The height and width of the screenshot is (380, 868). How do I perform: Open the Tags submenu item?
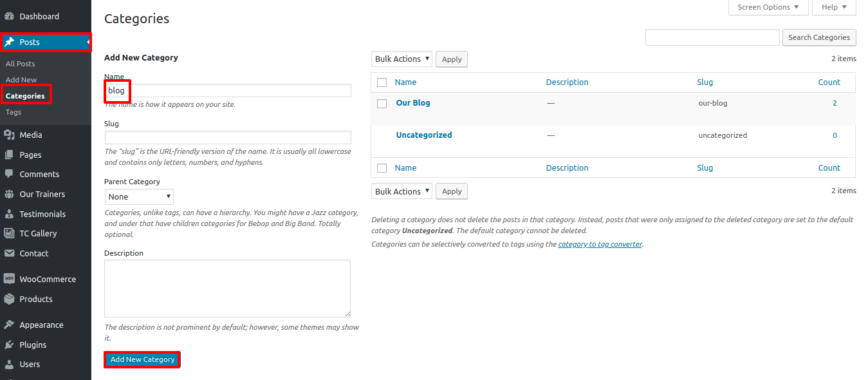(x=14, y=112)
